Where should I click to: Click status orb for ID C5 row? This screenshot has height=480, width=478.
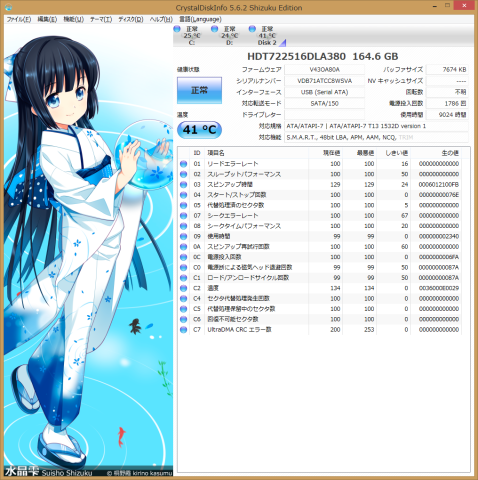pyautogui.click(x=183, y=309)
